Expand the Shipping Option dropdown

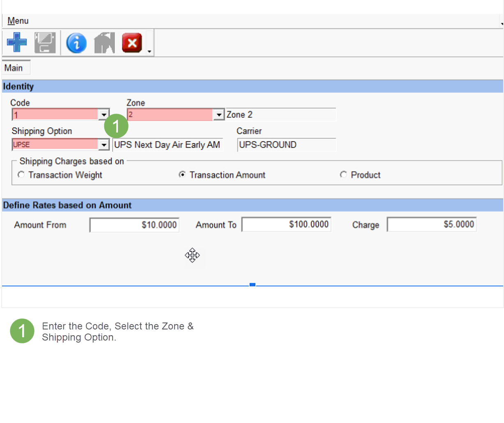(x=104, y=145)
